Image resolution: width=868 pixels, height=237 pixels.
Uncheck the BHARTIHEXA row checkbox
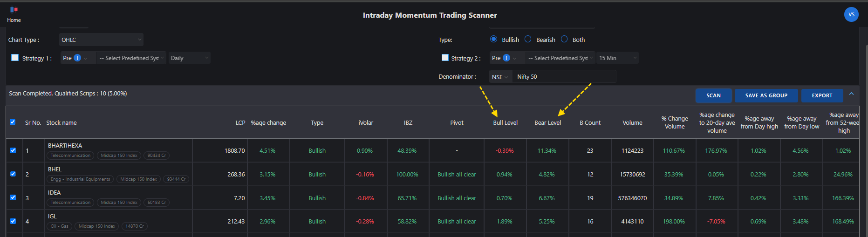pos(13,150)
